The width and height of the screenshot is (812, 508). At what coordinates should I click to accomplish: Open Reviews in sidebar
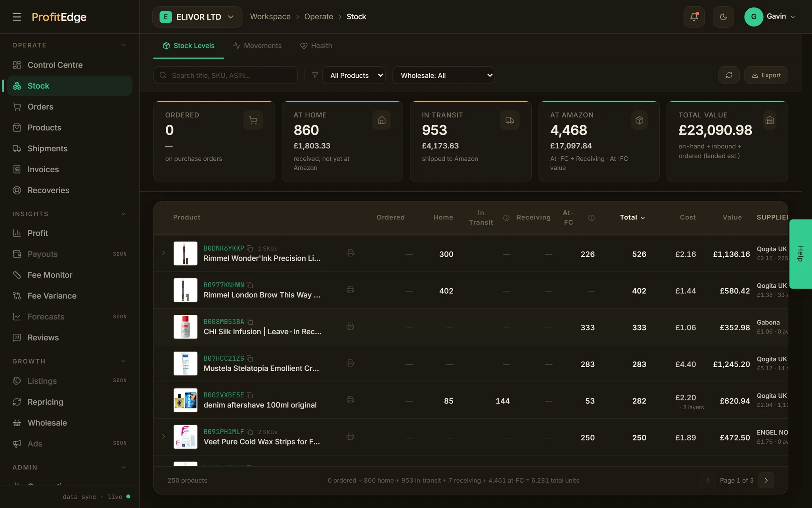click(69, 338)
